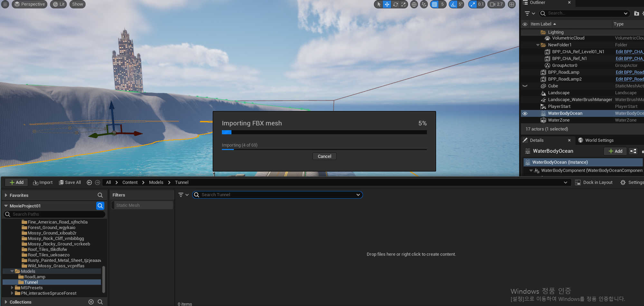Focus the Outliner search field
Screen dimensions: 644x306
click(584, 13)
